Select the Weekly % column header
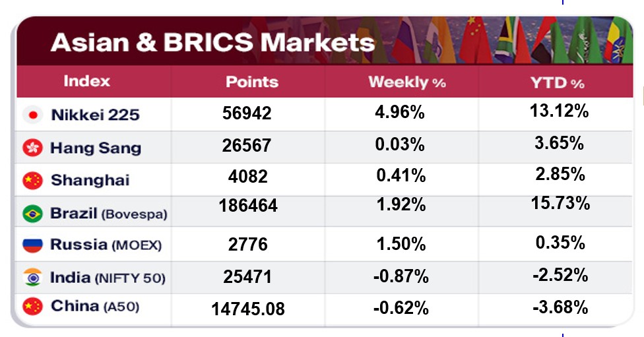 tap(406, 82)
